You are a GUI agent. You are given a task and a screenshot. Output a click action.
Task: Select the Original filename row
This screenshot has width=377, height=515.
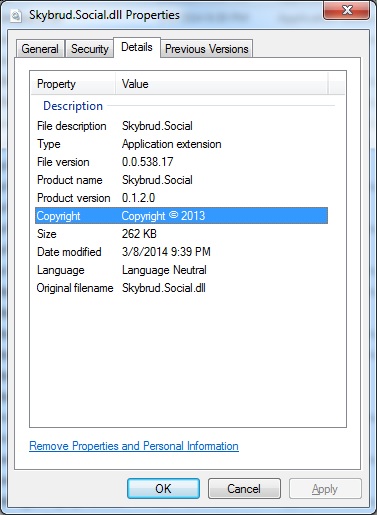181,288
